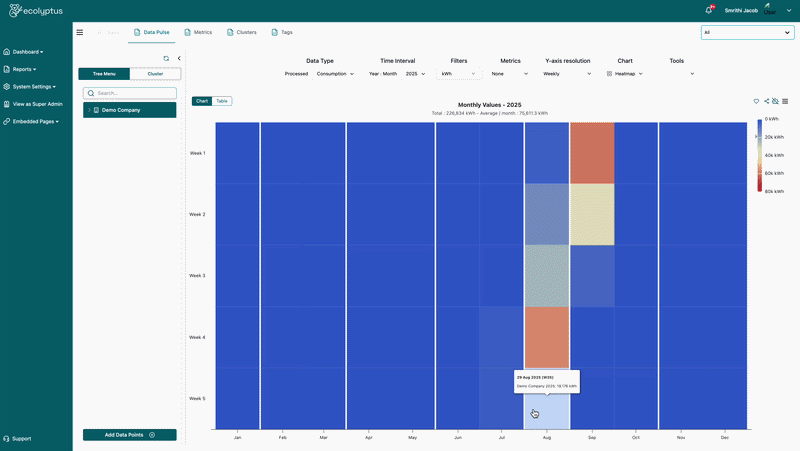Open the chart context menu icon
The width and height of the screenshot is (800, 451).
click(785, 101)
